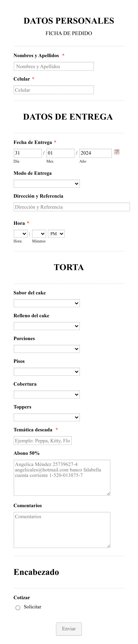Open the Minutos dropdown
The height and width of the screenshot is (644, 138).
tap(39, 234)
